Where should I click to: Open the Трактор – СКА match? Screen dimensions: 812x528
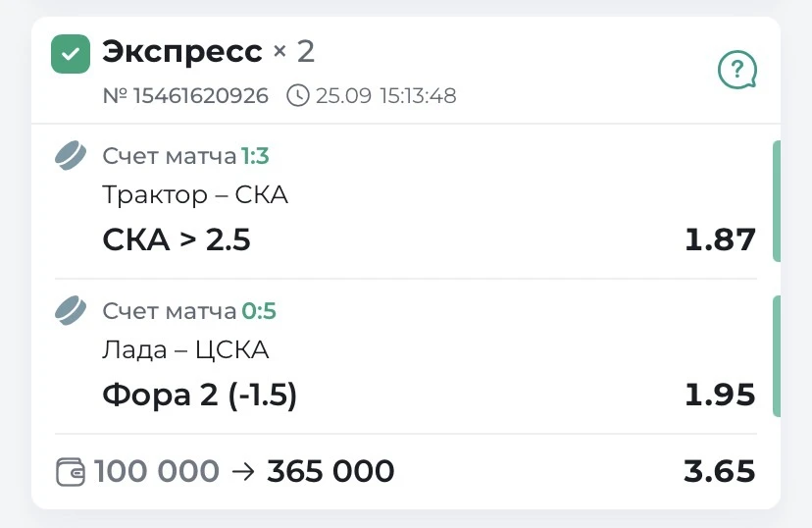click(195, 195)
